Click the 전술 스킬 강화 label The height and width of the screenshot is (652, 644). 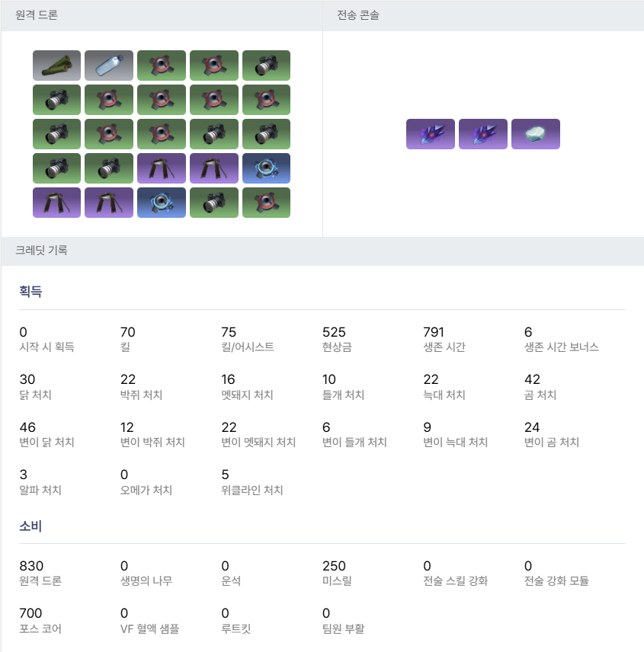455,581
